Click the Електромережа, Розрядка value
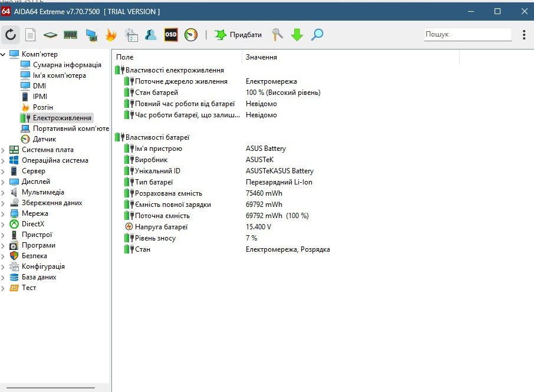The height and width of the screenshot is (392, 534). point(288,249)
